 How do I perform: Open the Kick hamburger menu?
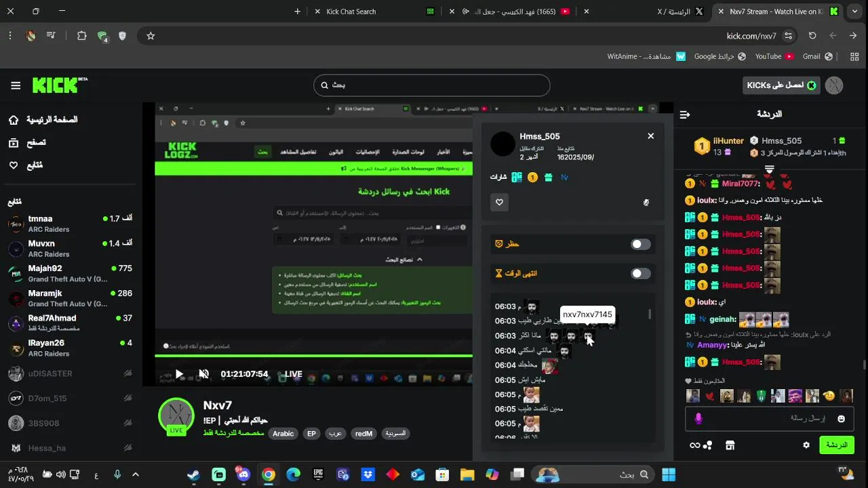click(x=16, y=85)
